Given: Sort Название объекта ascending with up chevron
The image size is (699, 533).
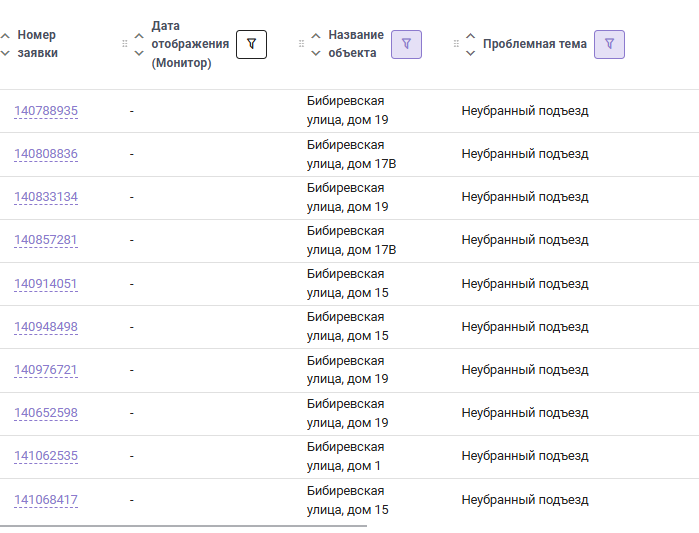Looking at the screenshot, I should click(x=316, y=36).
